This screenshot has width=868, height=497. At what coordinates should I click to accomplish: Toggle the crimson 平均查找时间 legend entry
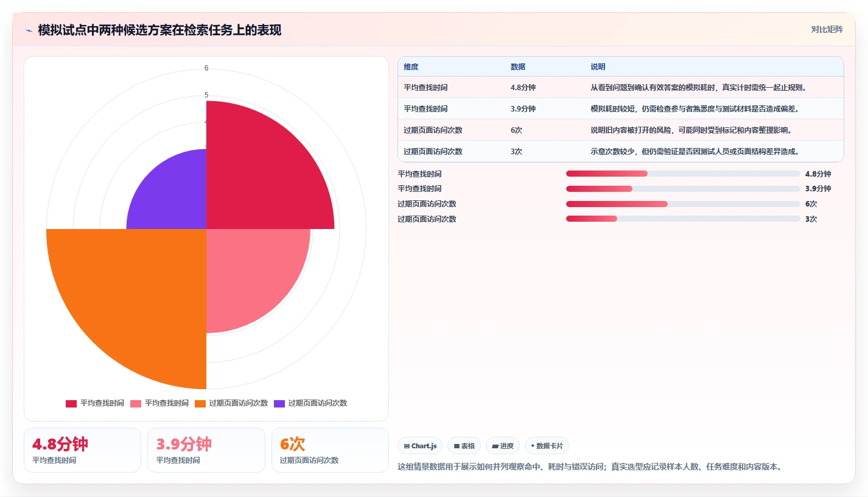pos(95,403)
